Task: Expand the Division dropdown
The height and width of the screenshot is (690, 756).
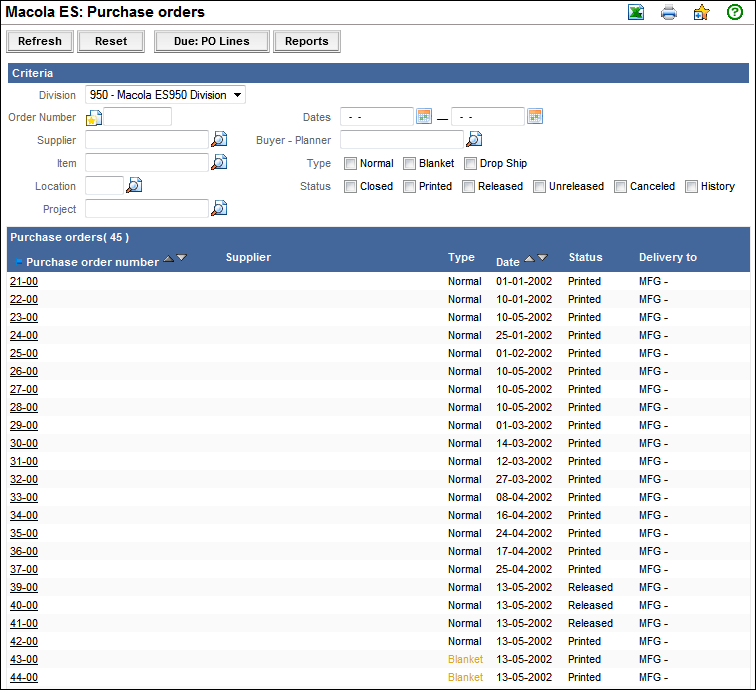Action: click(166, 95)
